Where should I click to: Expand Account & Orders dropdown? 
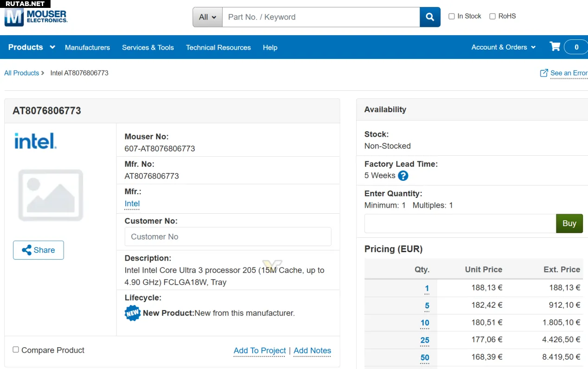[x=503, y=47]
